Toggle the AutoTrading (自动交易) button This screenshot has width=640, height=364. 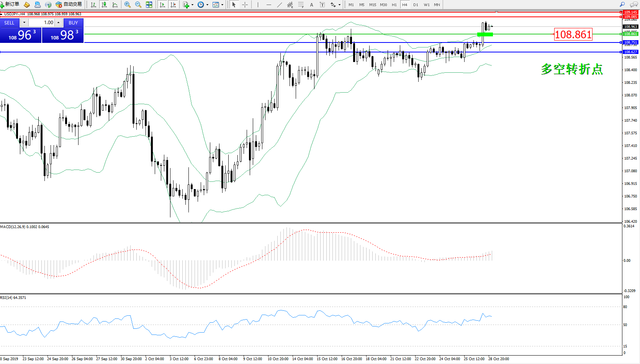tap(69, 5)
